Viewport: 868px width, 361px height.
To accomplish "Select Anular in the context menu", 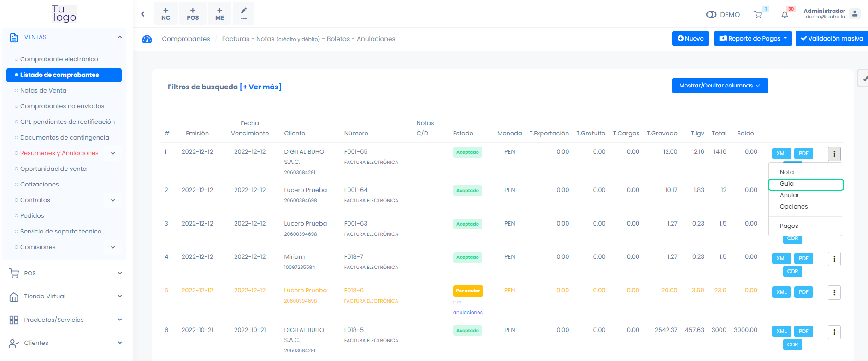I will click(x=805, y=195).
